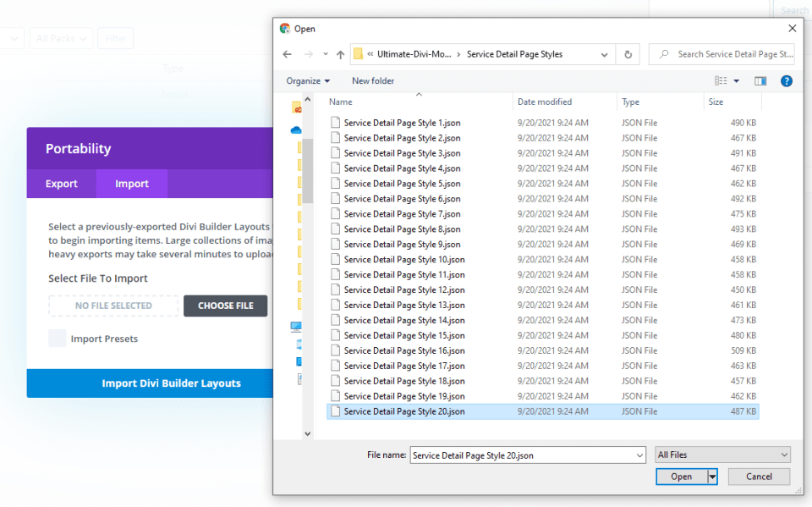Image resolution: width=812 pixels, height=507 pixels.
Task: Toggle the preview pane icon
Action: point(760,81)
